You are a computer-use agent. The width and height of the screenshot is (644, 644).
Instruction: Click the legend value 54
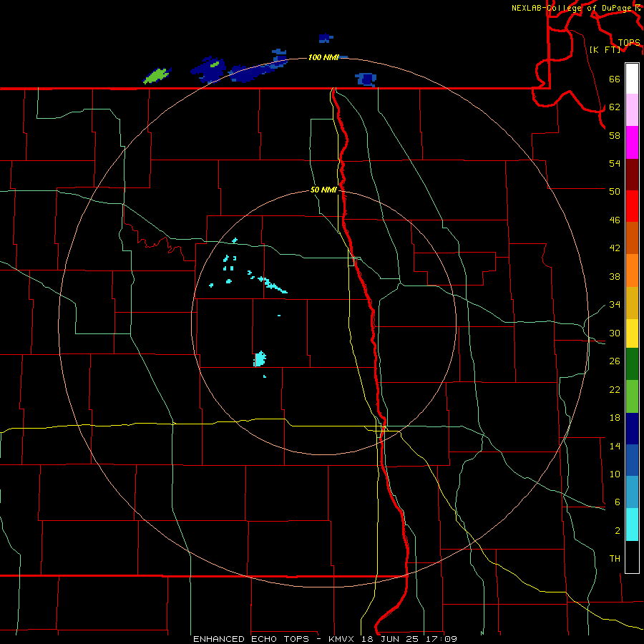point(615,163)
